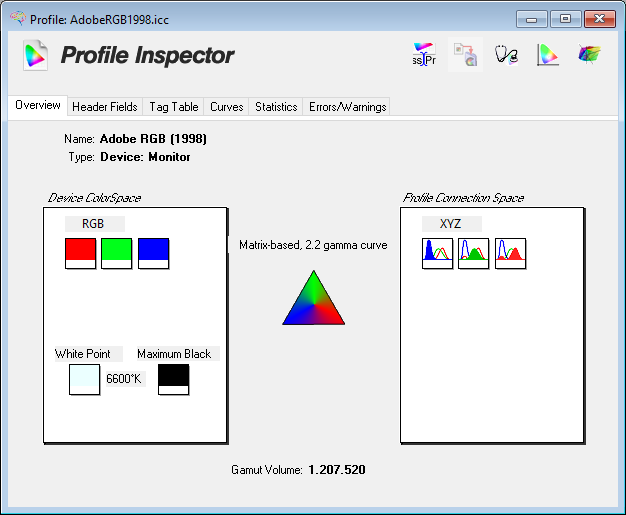This screenshot has height=515, width=626.
Task: Click the Device ColorSpace heading
Action: click(94, 198)
